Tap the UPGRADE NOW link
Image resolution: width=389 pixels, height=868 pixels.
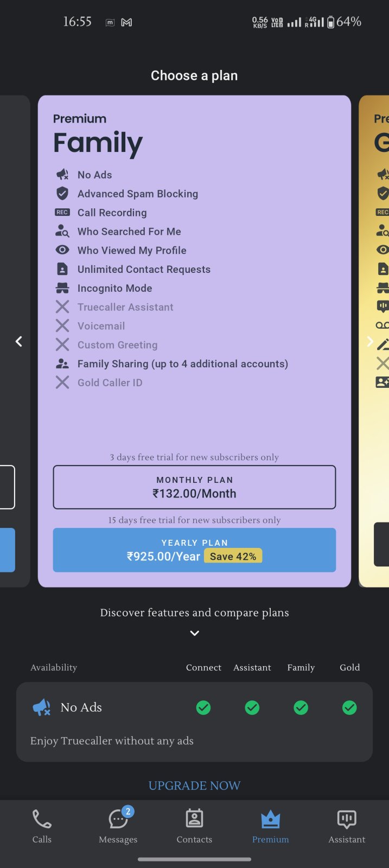point(194,786)
